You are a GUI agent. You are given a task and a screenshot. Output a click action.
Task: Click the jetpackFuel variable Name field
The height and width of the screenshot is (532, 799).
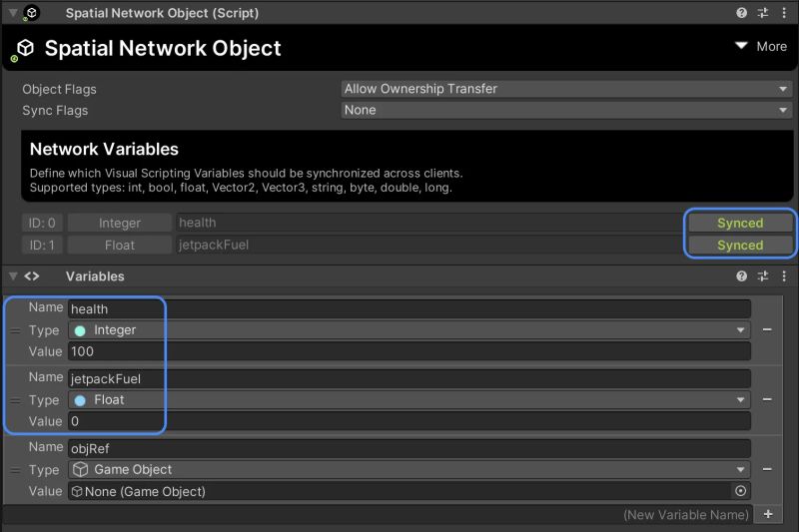coord(409,378)
